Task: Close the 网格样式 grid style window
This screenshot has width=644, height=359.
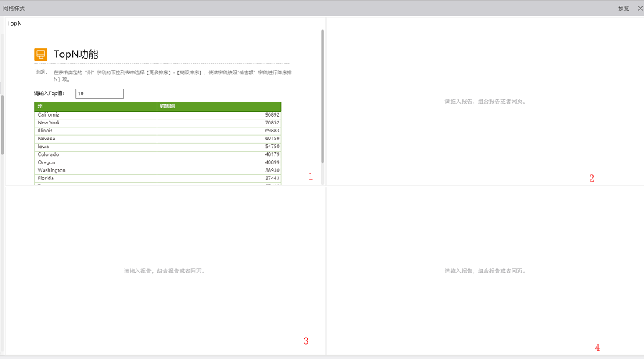Action: [x=639, y=8]
